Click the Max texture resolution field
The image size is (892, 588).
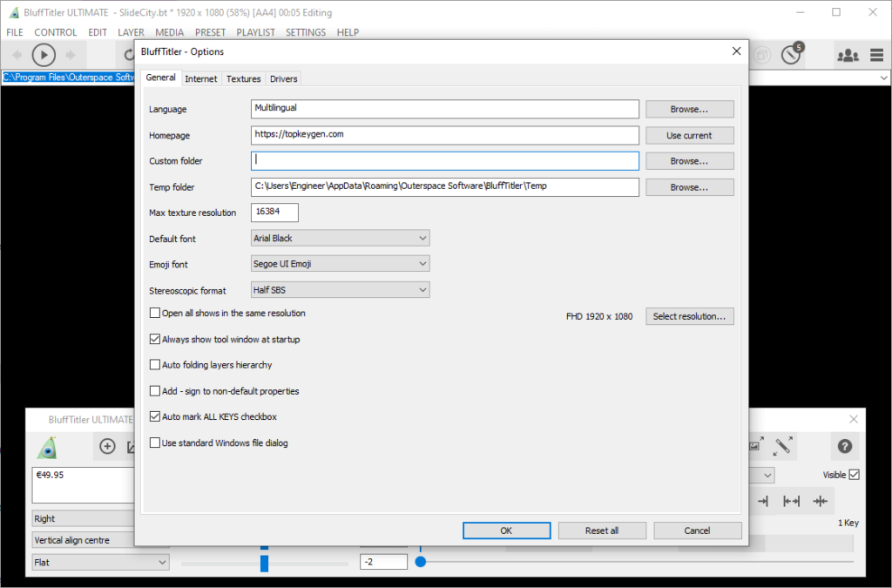[274, 212]
